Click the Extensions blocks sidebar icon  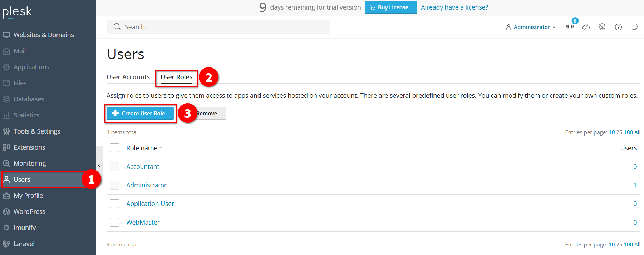point(6,147)
